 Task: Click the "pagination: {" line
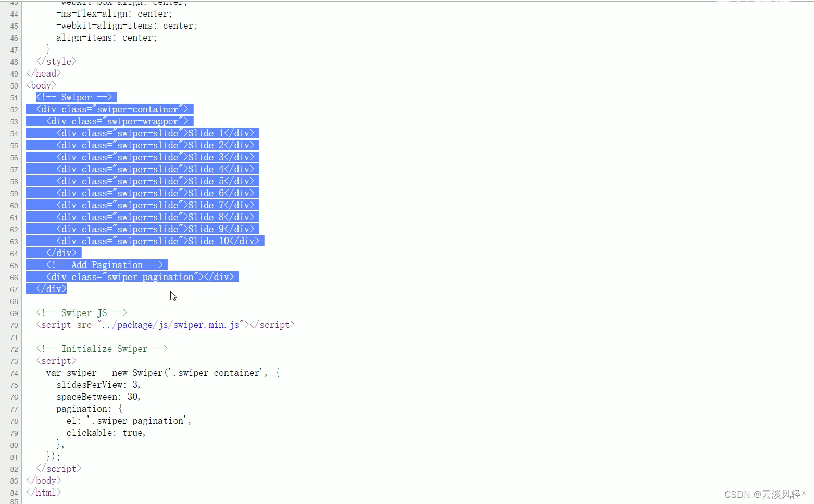pyautogui.click(x=90, y=409)
